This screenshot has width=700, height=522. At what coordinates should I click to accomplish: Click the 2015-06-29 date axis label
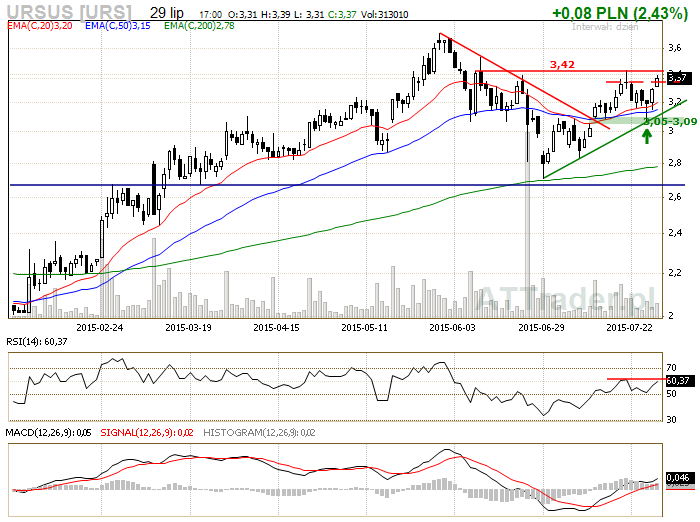[541, 328]
